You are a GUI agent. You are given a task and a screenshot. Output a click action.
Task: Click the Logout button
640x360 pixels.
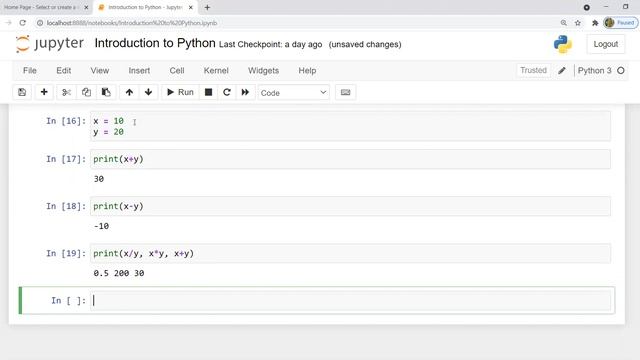pos(606,44)
